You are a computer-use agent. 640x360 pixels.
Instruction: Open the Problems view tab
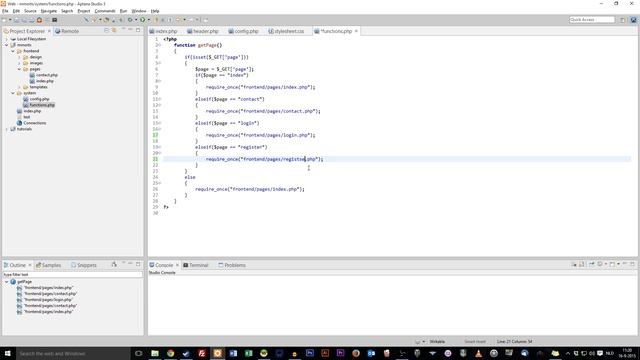232,265
